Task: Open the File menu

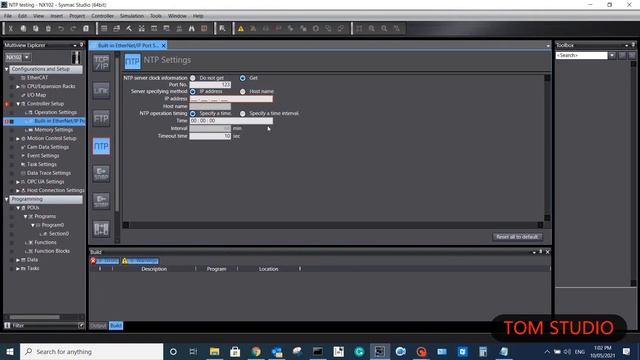Action: coord(8,16)
